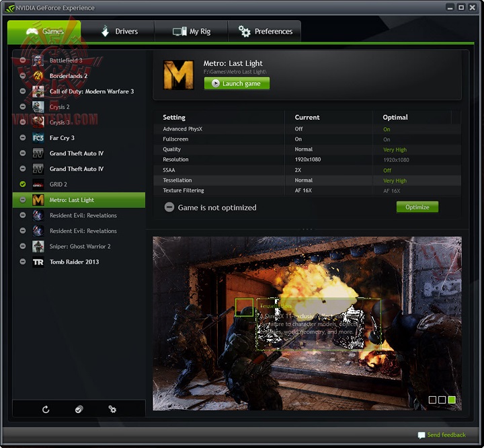Select Sniper: Ghost Warrior 2 entry
Viewport: 484px width, 448px height.
point(80,247)
